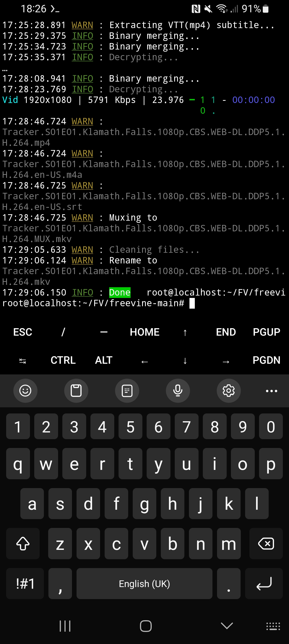The width and height of the screenshot is (289, 644).
Task: Open the keyboard clipboard icon
Action: 76,391
